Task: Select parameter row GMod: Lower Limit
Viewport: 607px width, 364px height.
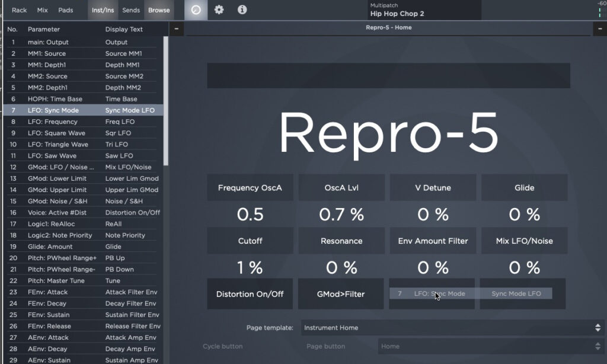Action: (83, 178)
